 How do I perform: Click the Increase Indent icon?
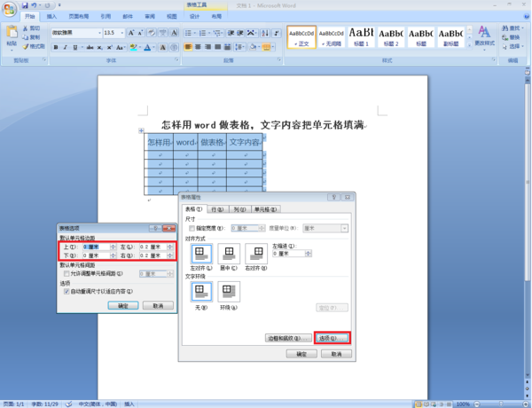pos(240,33)
